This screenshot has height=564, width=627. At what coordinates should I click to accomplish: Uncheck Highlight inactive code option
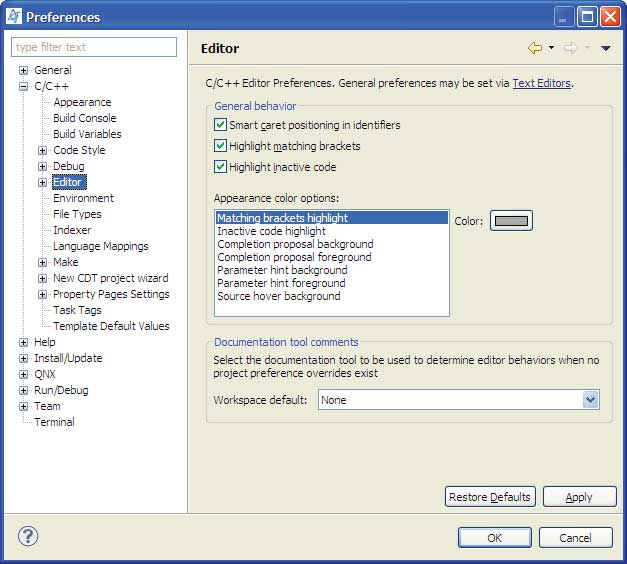(x=221, y=167)
